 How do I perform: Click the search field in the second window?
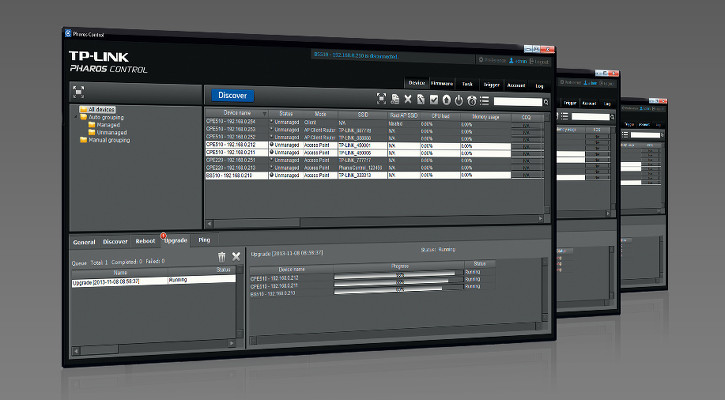pos(590,117)
